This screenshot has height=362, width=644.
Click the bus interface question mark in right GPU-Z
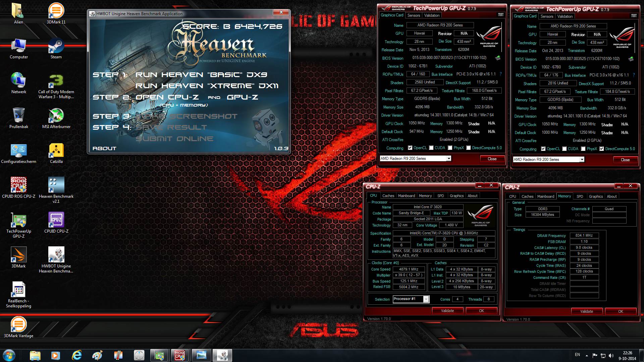coord(634,75)
